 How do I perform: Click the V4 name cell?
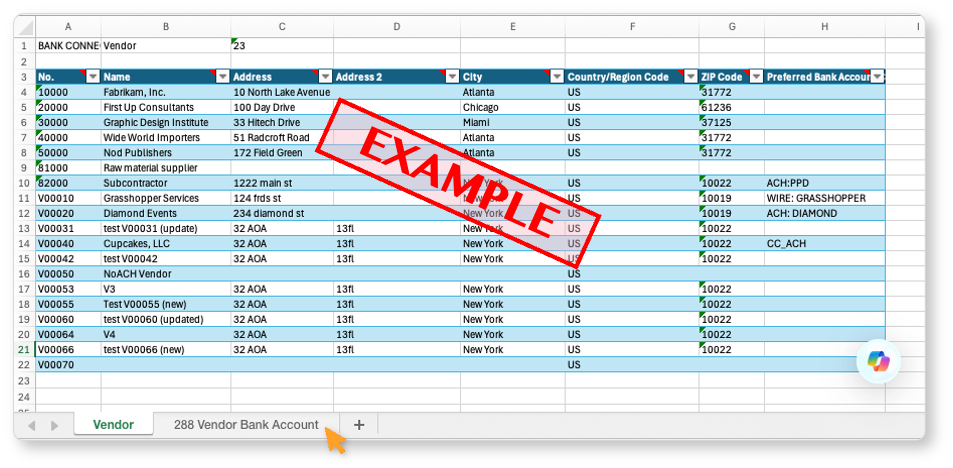[166, 334]
